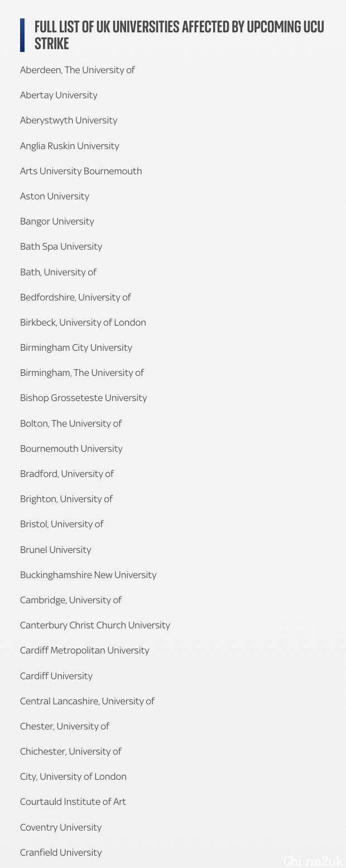The width and height of the screenshot is (346, 868).
Task: Click the strike list heading title
Action: 179,35
